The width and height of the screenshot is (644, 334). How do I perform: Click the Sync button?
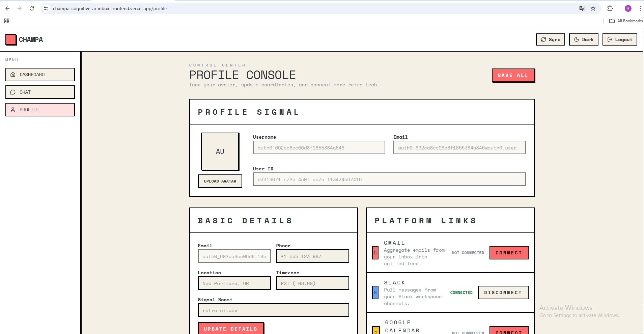click(551, 39)
